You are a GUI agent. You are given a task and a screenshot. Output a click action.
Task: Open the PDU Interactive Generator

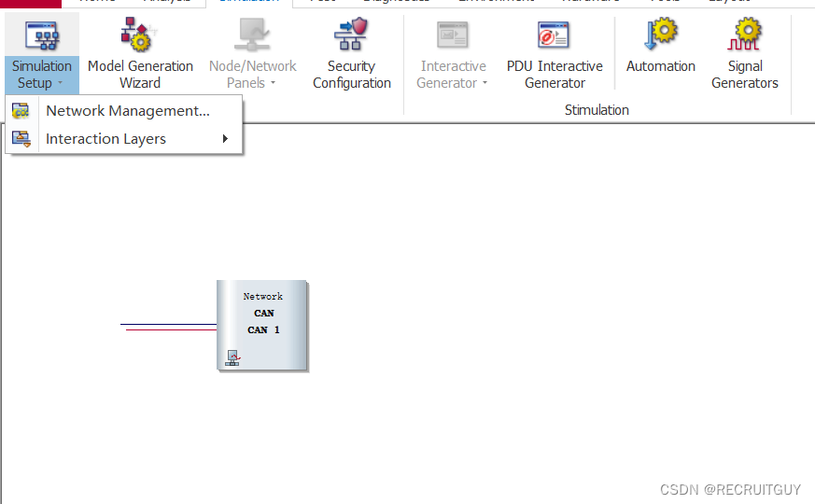555,54
